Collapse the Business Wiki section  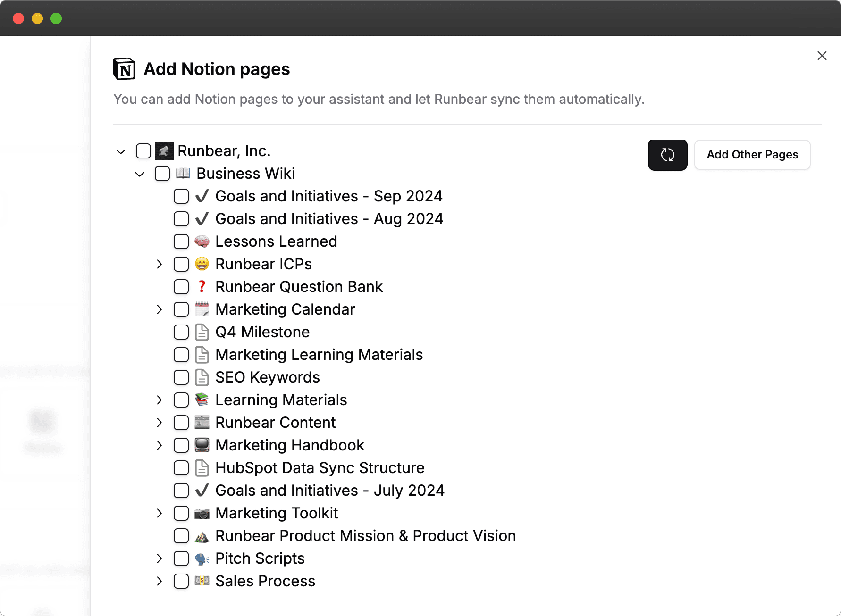tap(140, 174)
